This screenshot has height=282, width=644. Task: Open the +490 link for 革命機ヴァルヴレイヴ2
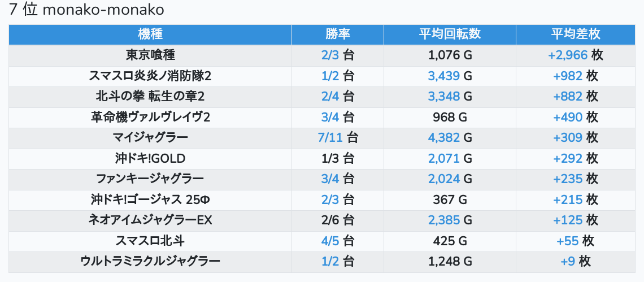(x=568, y=118)
